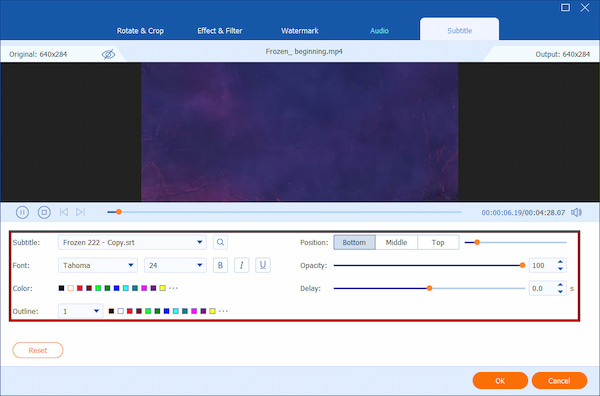Open more outline colors via ellipsis
The width and height of the screenshot is (600, 396).
(x=223, y=311)
